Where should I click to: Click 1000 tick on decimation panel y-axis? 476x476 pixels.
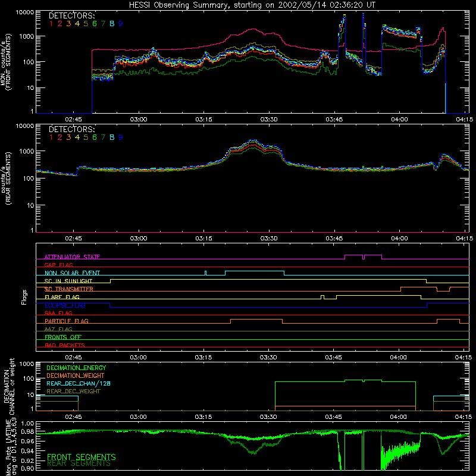tap(27, 364)
